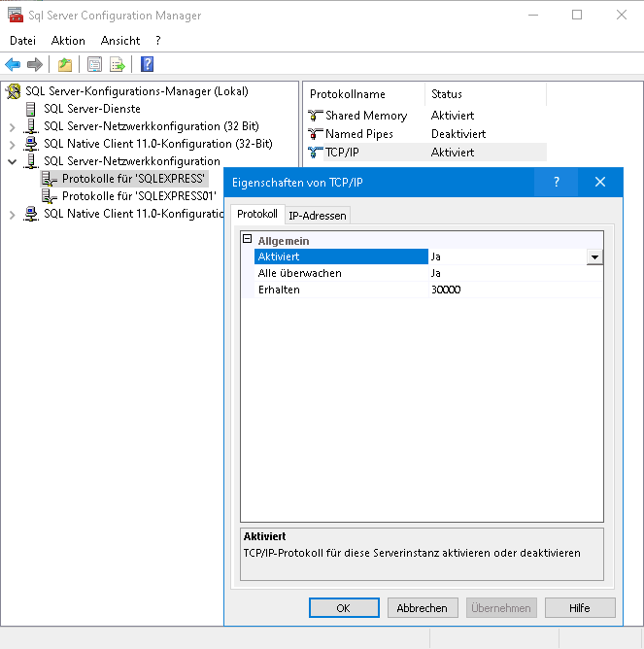644x649 pixels.
Task: Click the properties toolbar icon
Action: click(x=94, y=65)
